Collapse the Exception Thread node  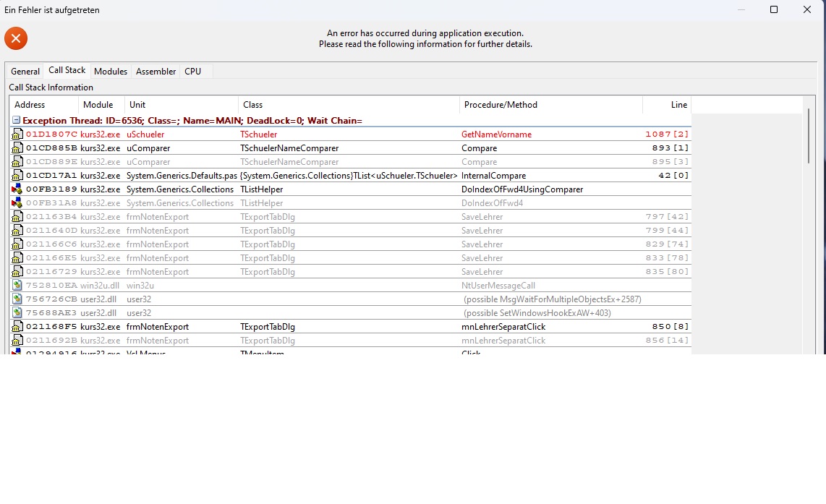tap(17, 120)
